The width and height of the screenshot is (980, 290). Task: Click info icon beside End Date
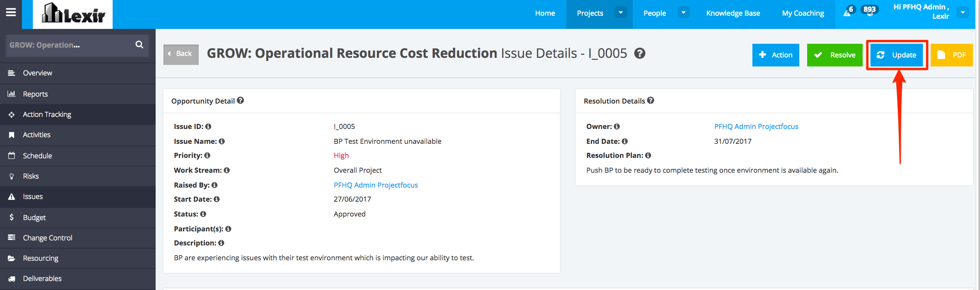[x=625, y=141]
